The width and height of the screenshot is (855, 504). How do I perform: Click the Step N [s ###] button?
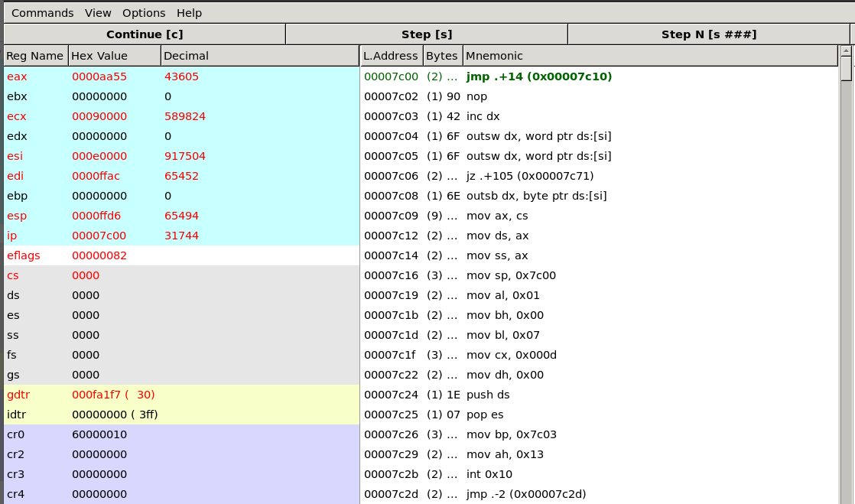[709, 34]
